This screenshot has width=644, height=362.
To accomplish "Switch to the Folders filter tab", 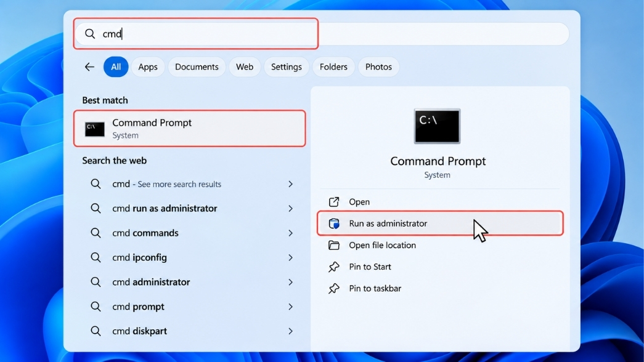I will click(333, 67).
